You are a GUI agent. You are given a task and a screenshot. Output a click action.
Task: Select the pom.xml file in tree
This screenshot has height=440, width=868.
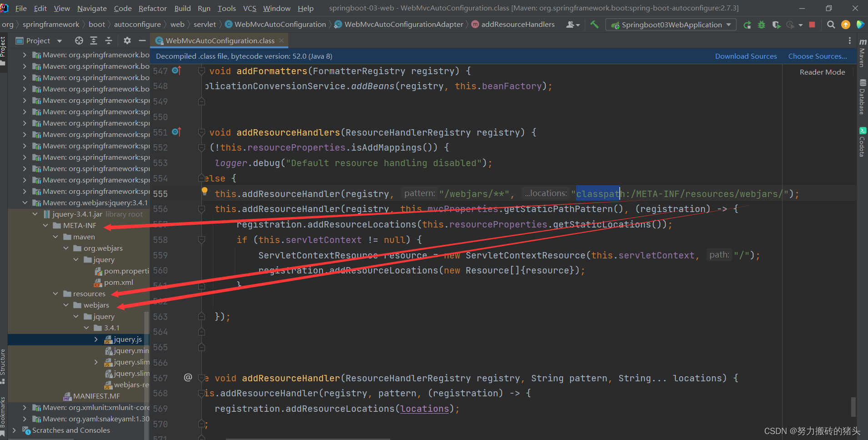(118, 282)
